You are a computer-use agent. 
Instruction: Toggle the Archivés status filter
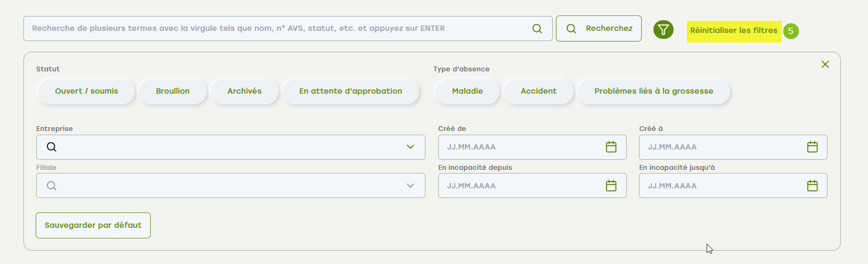point(244,91)
